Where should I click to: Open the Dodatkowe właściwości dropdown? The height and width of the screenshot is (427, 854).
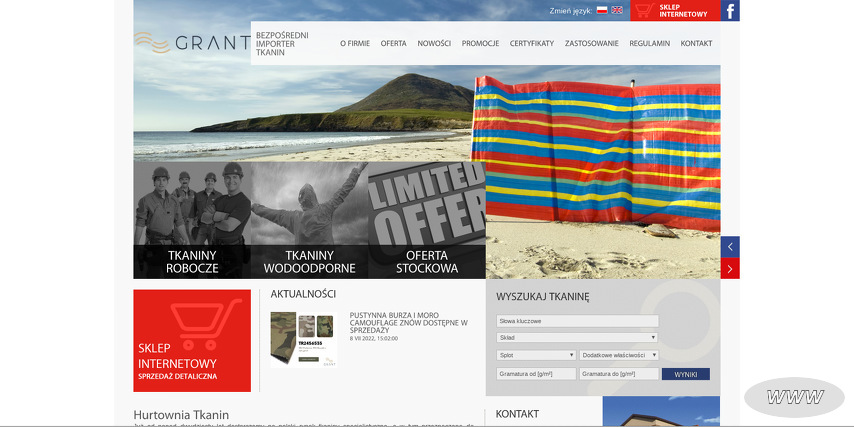click(x=619, y=355)
